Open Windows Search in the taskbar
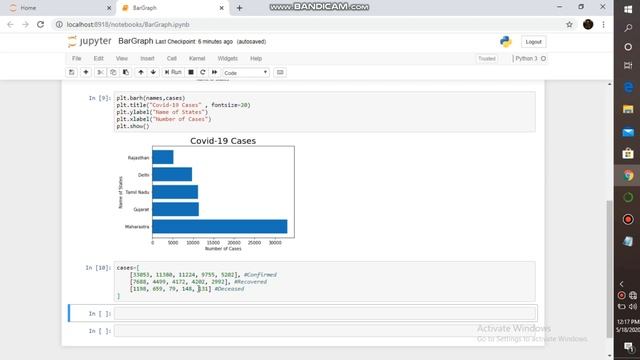This screenshot has height=360, width=640. pos(628,28)
